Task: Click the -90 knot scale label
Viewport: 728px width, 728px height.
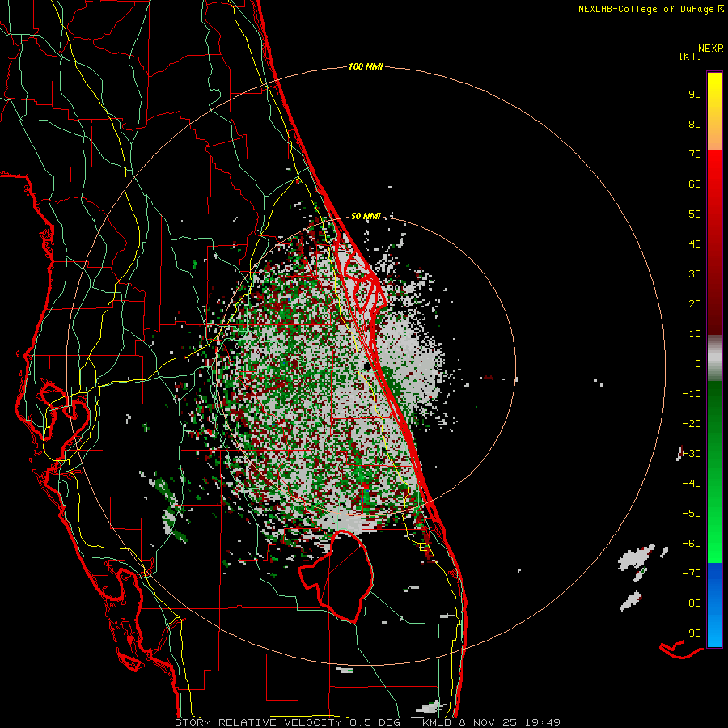Action: (692, 633)
